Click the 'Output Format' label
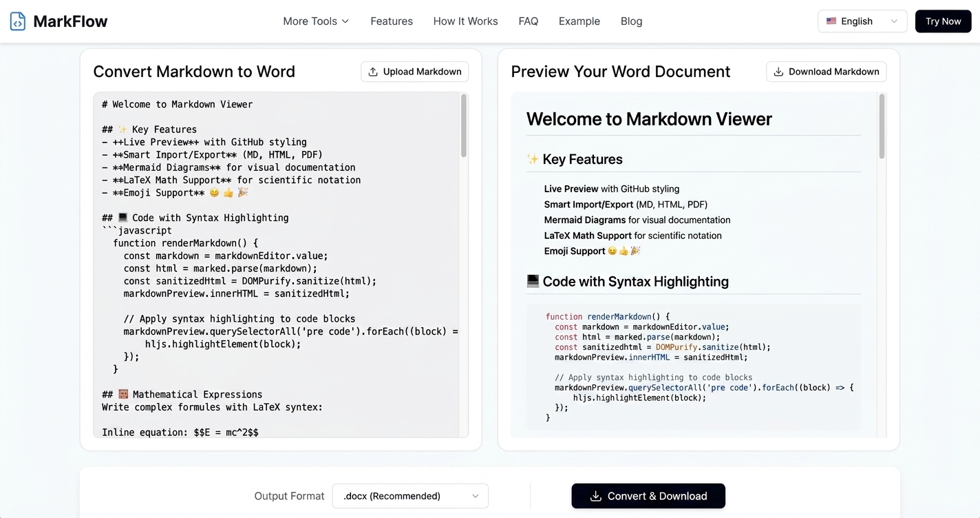The width and height of the screenshot is (980, 518). (x=289, y=496)
